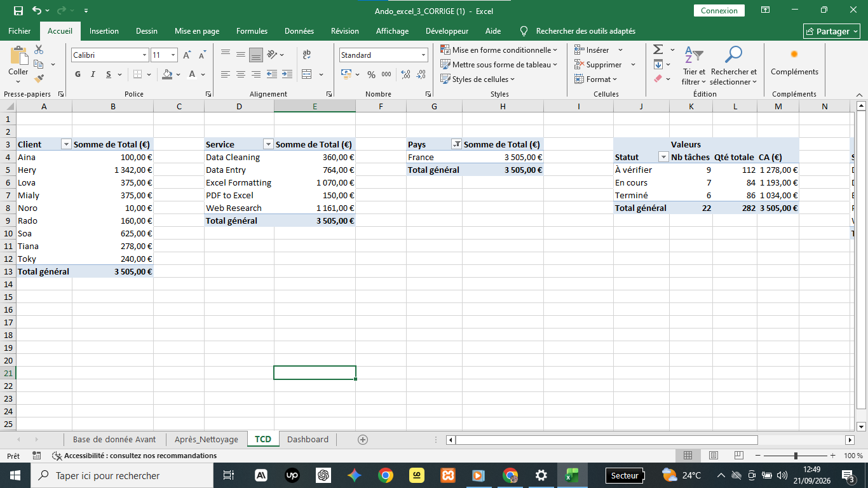Switch to the Dashboard sheet tab
Image resolution: width=868 pixels, height=488 pixels.
(x=308, y=439)
